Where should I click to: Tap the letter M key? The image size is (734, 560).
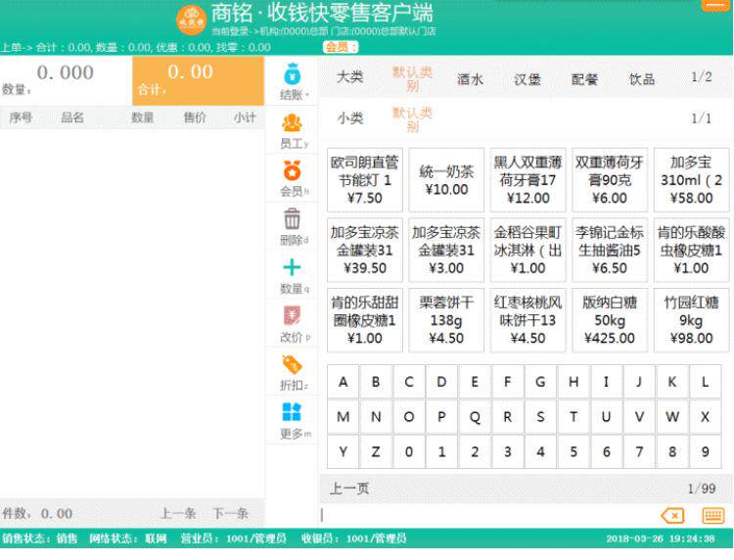point(344,417)
